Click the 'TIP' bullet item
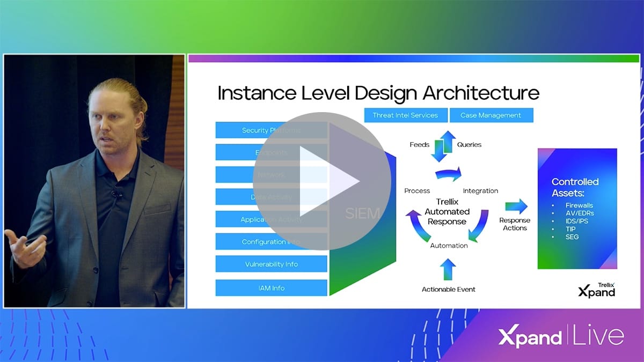 [x=571, y=229]
